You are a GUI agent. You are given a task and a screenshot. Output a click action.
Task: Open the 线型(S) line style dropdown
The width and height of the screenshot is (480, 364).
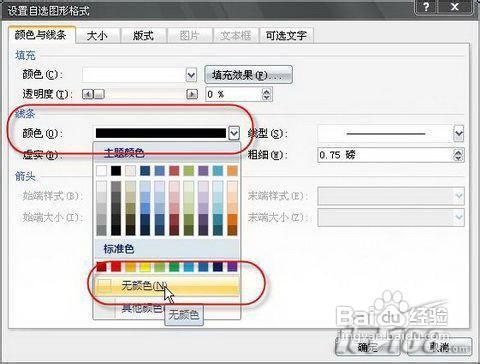459,134
